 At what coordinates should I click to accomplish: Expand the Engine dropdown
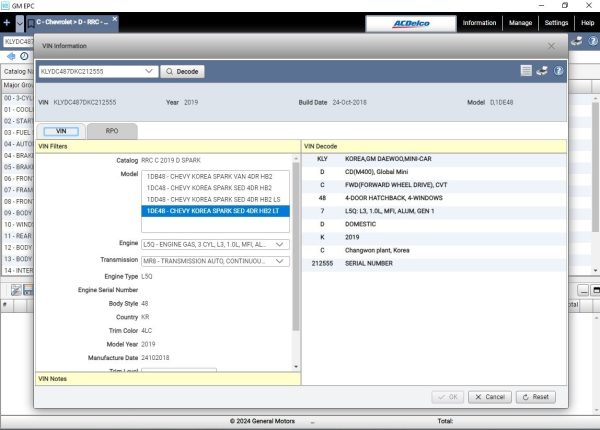(281, 244)
